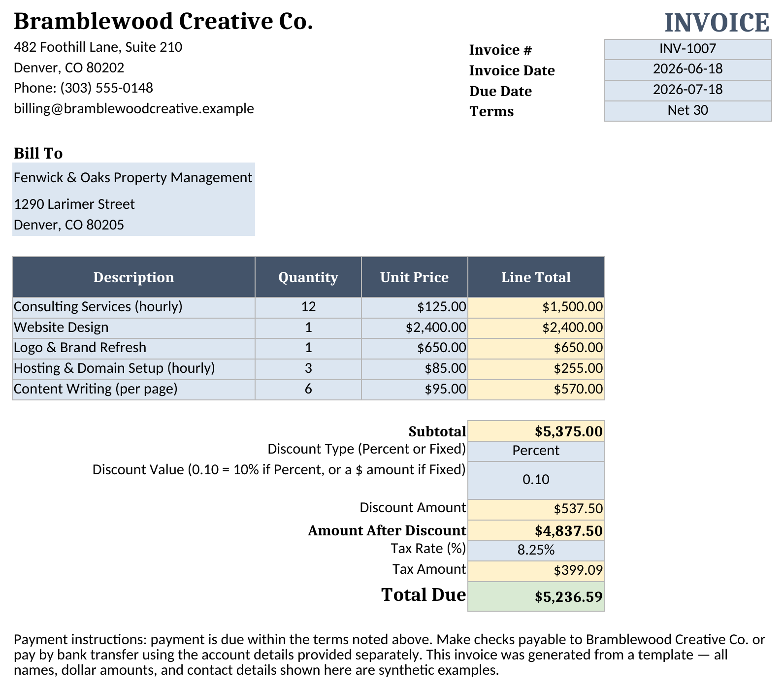Screen dimensions: 784x689
Task: Click the Tax Amount label
Action: pyautogui.click(x=429, y=569)
